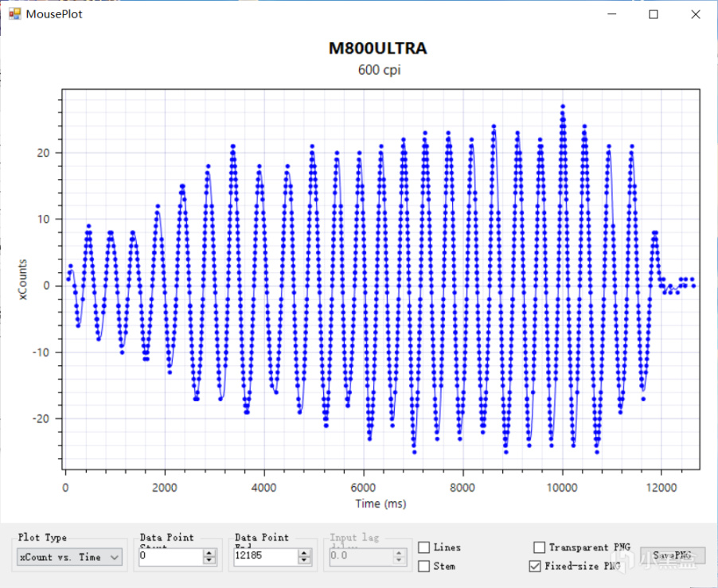Screen dimensions: 718x588
Task: Click the M800ULTRA chart title
Action: (378, 48)
